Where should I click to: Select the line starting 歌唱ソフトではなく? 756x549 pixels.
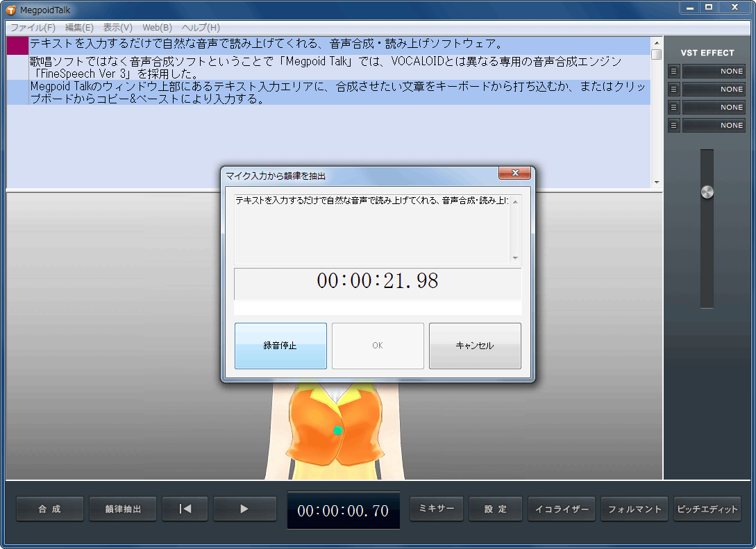339,67
